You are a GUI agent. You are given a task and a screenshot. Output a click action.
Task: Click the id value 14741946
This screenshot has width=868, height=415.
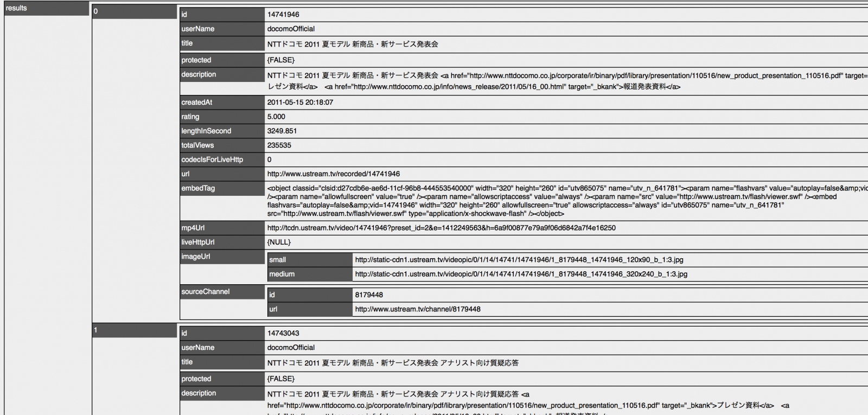coord(283,15)
